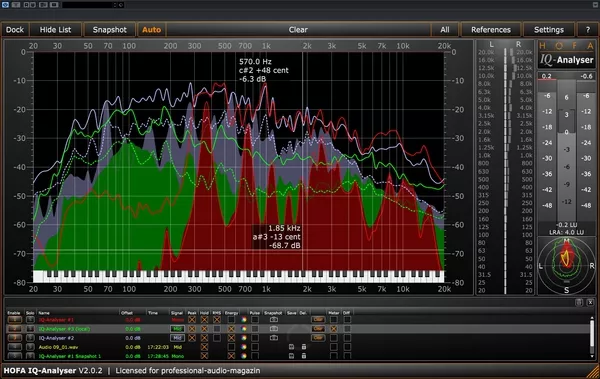Toggle Enable button for IQ-Analyser #1
600x379 pixels.
click(15, 320)
